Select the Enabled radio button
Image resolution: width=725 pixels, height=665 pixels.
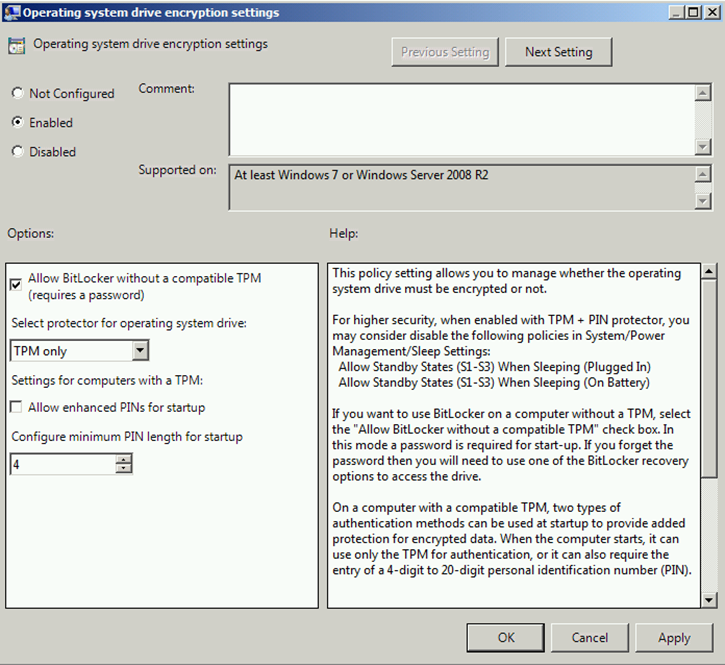[x=18, y=122]
